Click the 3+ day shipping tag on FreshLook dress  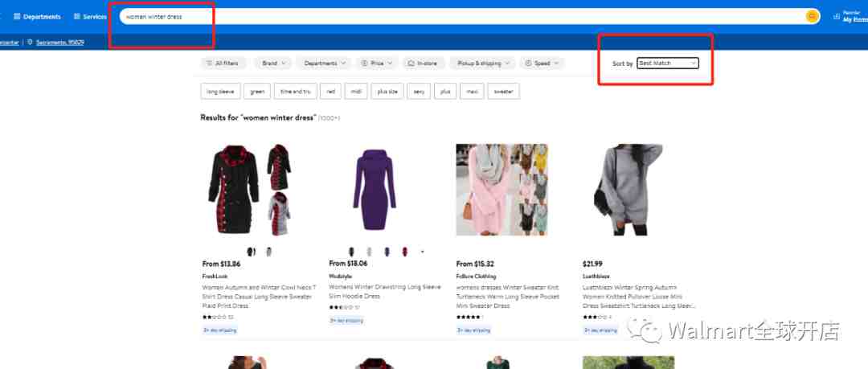pos(219,330)
